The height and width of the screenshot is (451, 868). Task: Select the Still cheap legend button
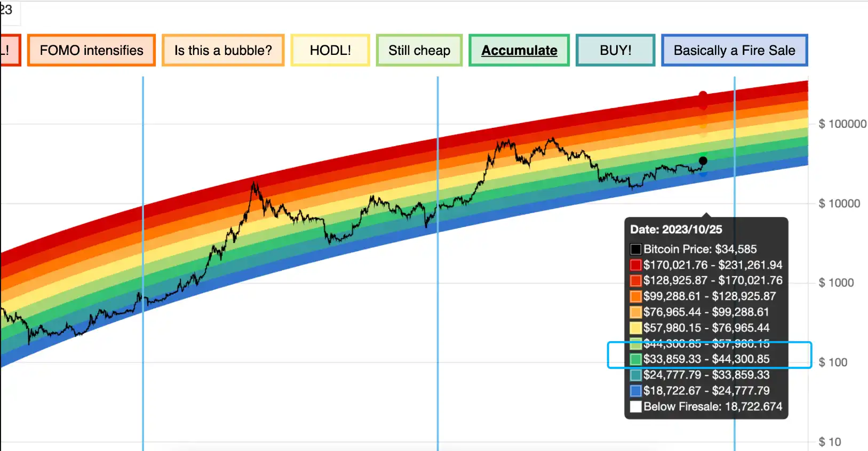419,51
